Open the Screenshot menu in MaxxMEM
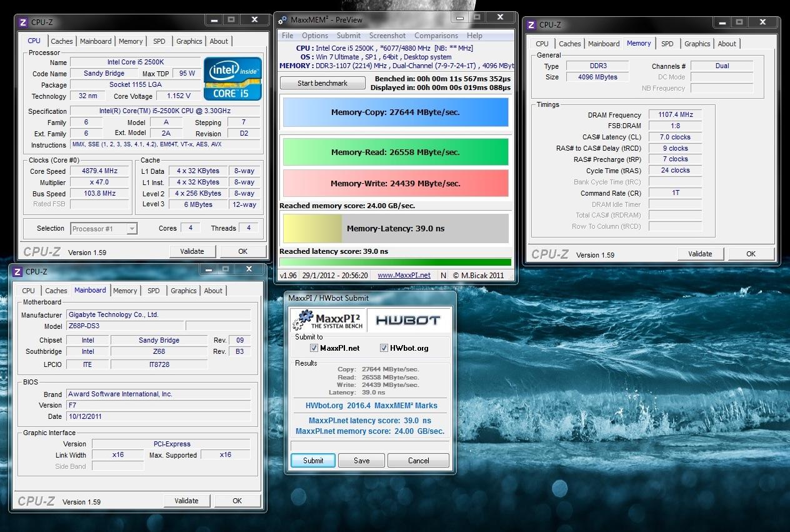 pos(387,36)
